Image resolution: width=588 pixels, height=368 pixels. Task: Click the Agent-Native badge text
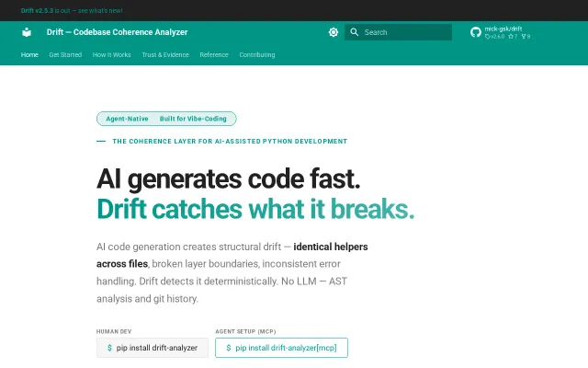pos(127,119)
